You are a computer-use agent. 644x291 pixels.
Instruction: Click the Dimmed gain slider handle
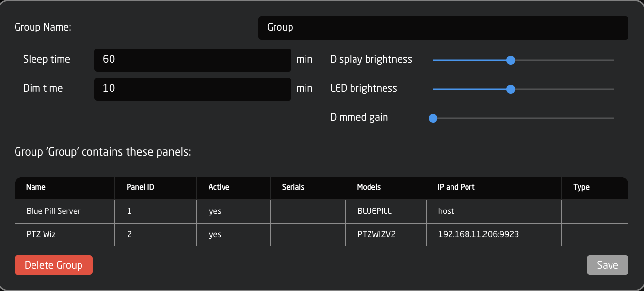pos(433,118)
